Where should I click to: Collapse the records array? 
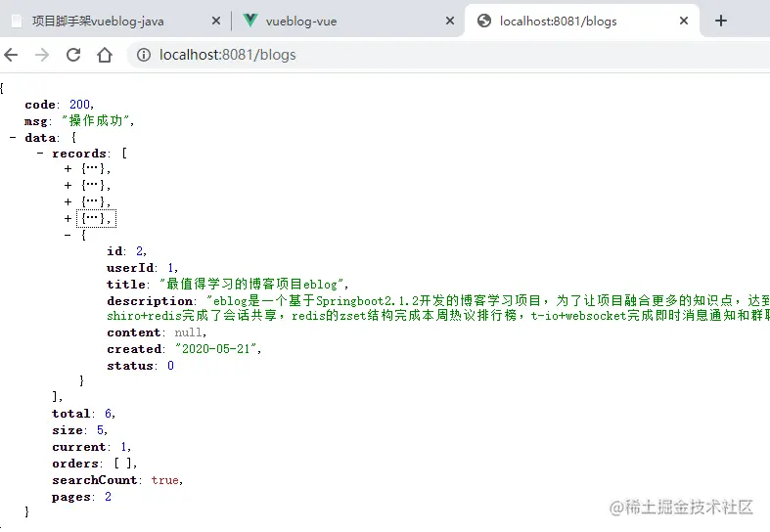tap(40, 154)
